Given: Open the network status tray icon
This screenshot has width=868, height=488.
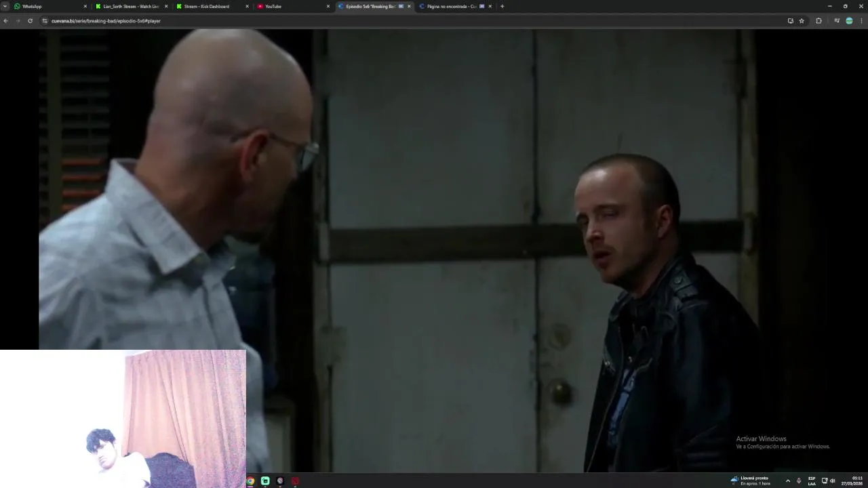Looking at the screenshot, I should 825,481.
